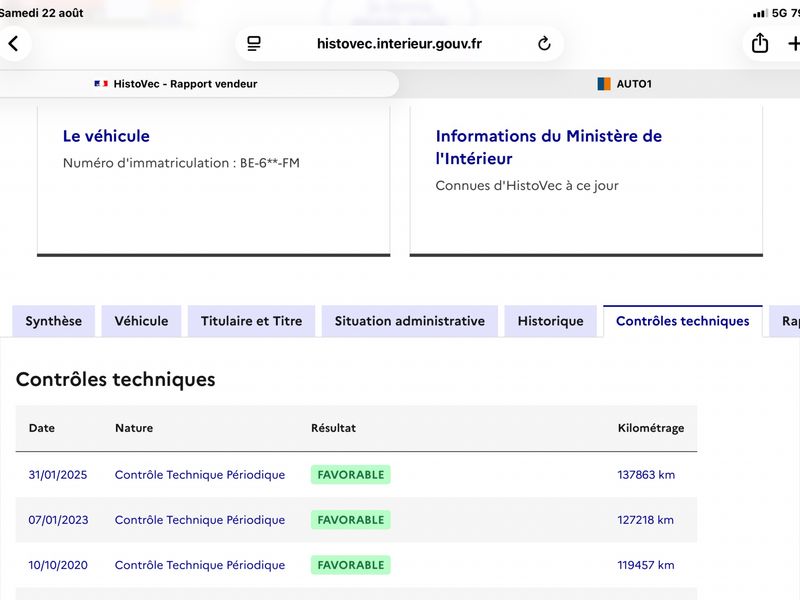Select the Contrôles techniques tab
800x600 pixels.
click(683, 321)
